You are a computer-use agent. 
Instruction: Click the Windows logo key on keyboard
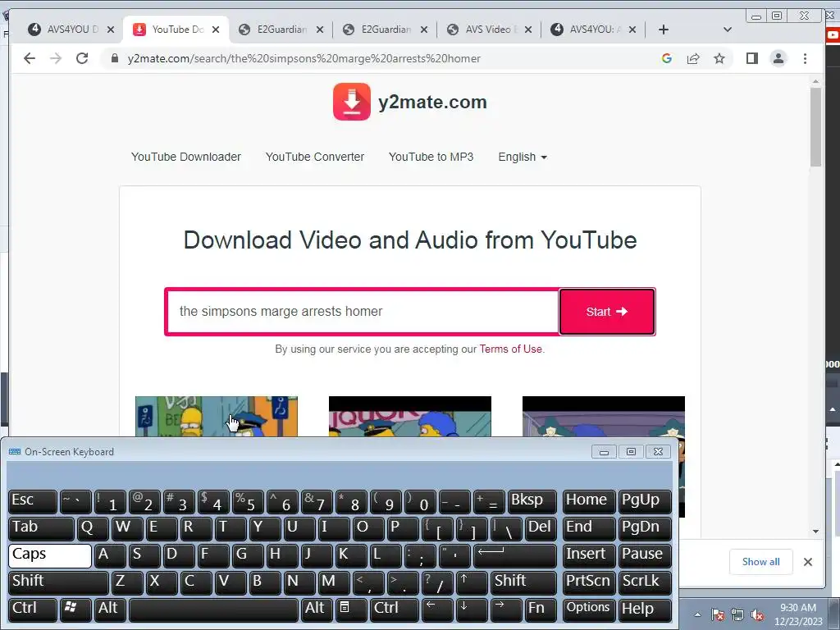(75, 609)
